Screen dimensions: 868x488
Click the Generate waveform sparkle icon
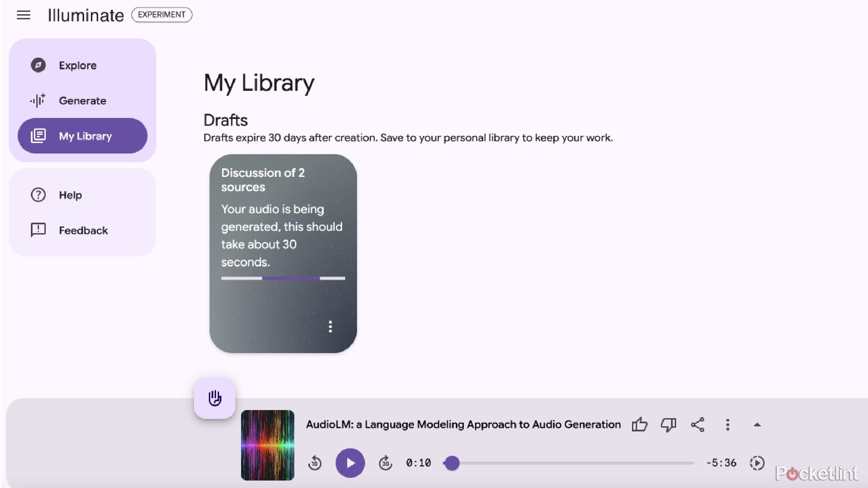pos(38,101)
